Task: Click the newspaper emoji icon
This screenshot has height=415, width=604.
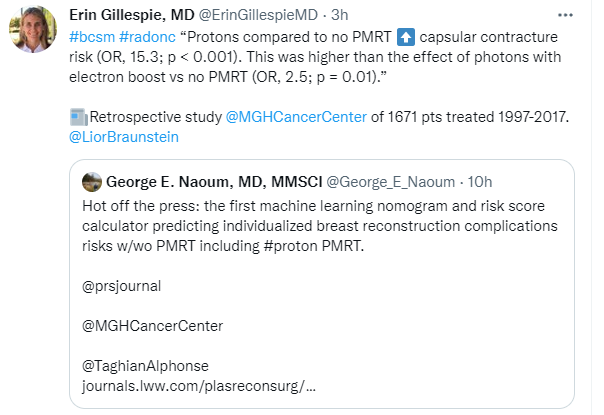Action: [79, 118]
